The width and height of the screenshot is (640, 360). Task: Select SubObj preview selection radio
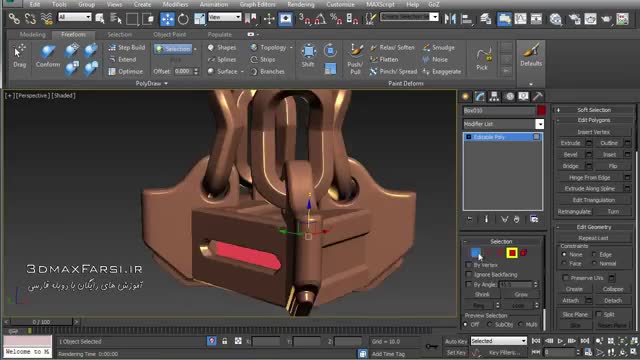490,324
